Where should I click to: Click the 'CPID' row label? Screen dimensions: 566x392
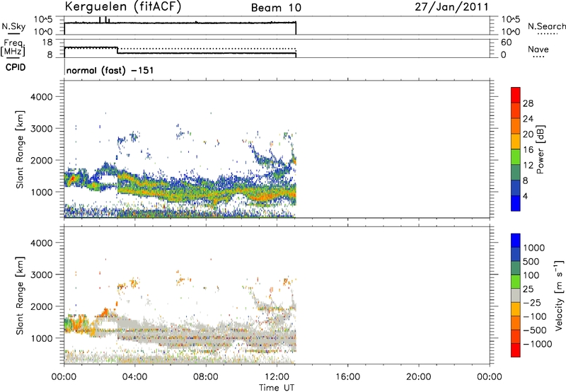(x=16, y=67)
